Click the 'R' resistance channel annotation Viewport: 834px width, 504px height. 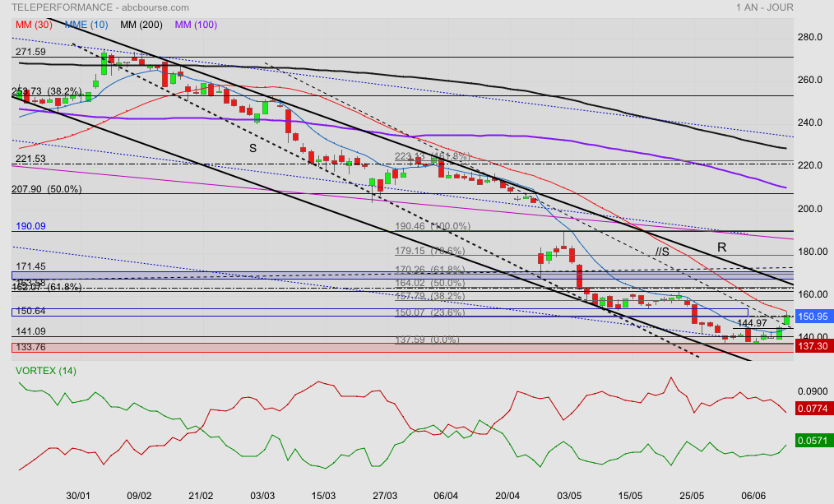722,247
